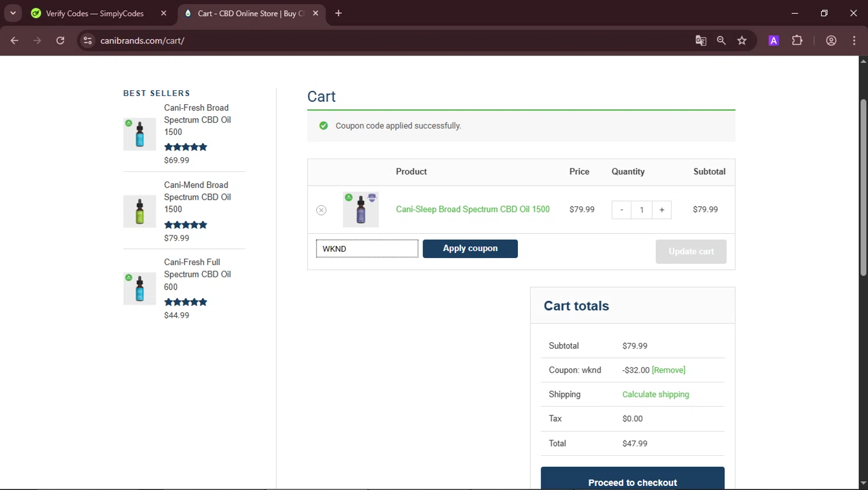Remove Cani-Sleep item from cart
868x490 pixels.
pyautogui.click(x=321, y=210)
